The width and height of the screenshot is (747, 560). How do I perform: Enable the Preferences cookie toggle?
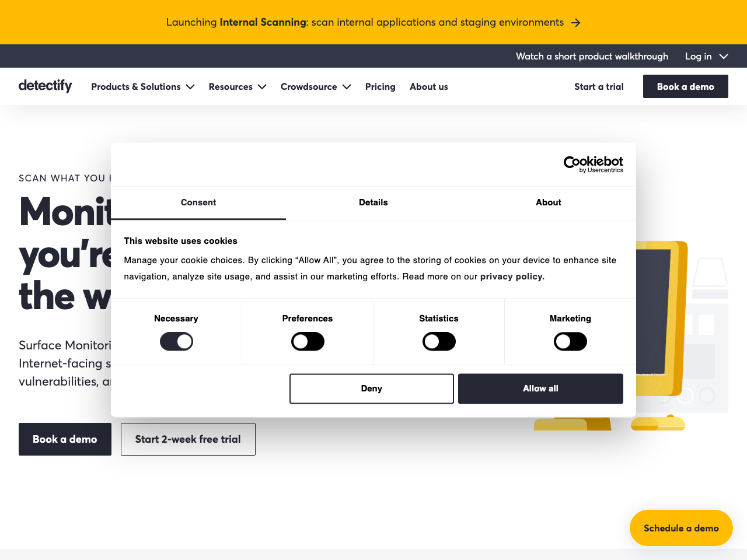click(x=308, y=341)
